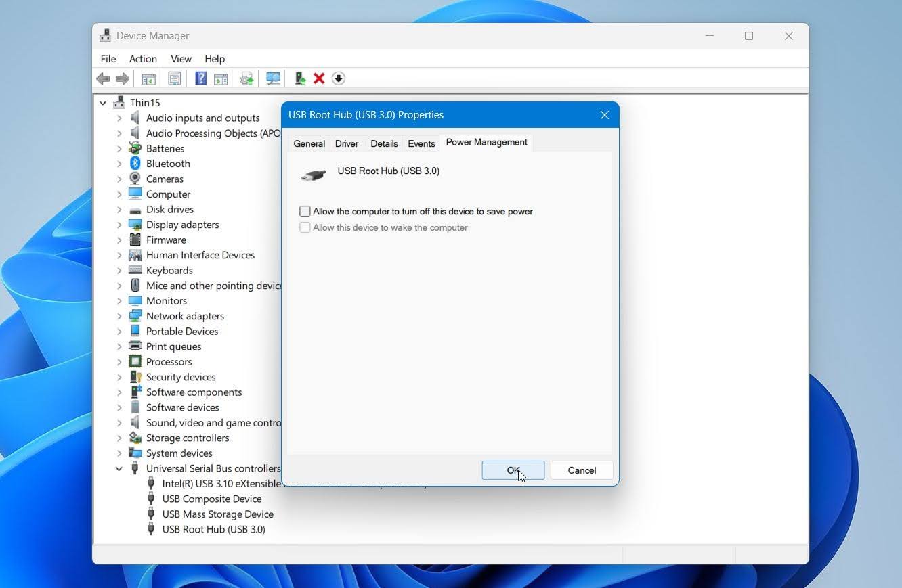Viewport: 902px width, 588px height.
Task: Click the black down-arrow disable device icon
Action: [339, 78]
